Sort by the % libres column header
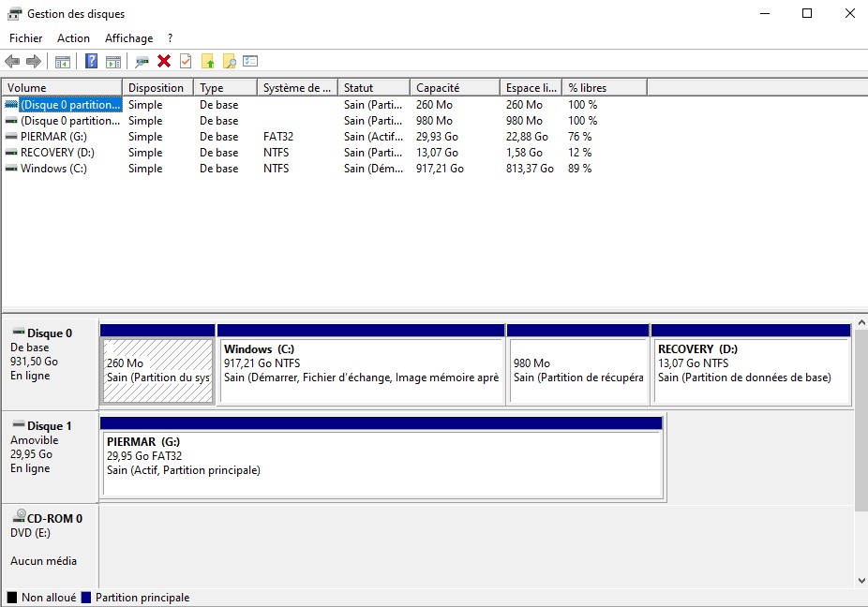 tap(605, 88)
